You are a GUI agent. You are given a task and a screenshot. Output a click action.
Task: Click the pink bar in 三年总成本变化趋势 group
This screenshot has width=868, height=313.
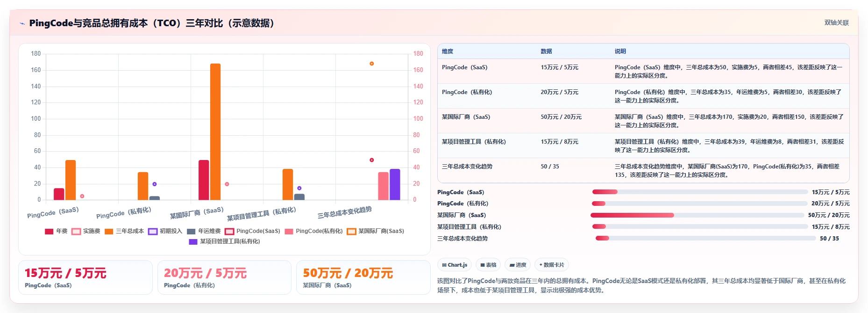click(x=384, y=186)
